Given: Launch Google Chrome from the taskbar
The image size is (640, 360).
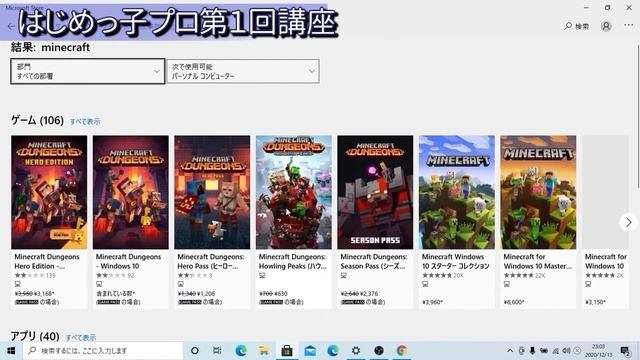Looking at the screenshot, I should pyautogui.click(x=402, y=351).
